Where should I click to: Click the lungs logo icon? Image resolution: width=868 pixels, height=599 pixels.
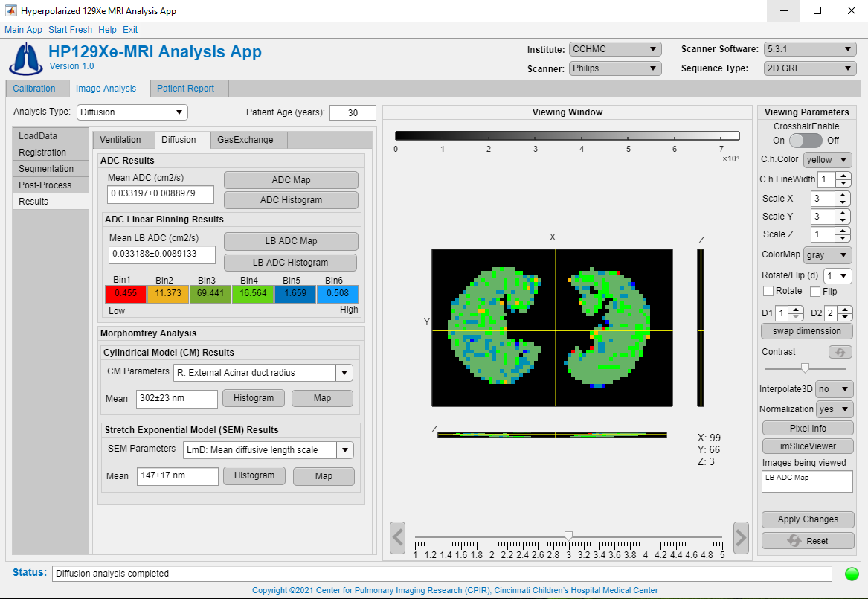point(25,58)
